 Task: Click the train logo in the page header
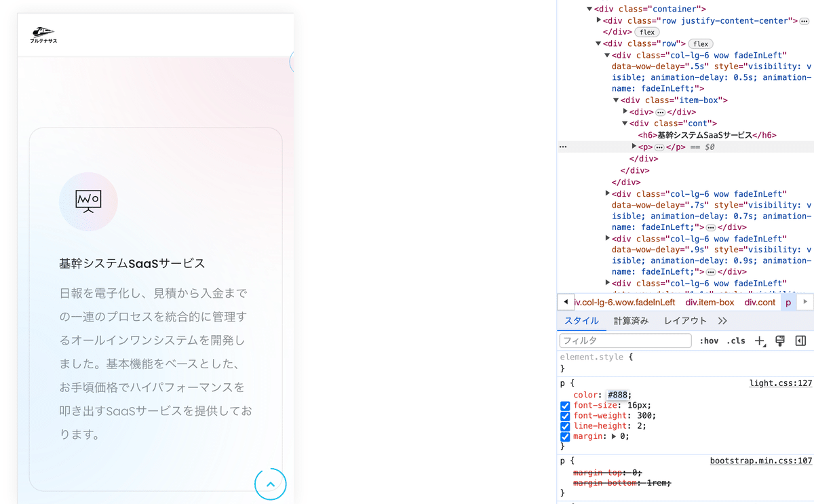coord(43,35)
